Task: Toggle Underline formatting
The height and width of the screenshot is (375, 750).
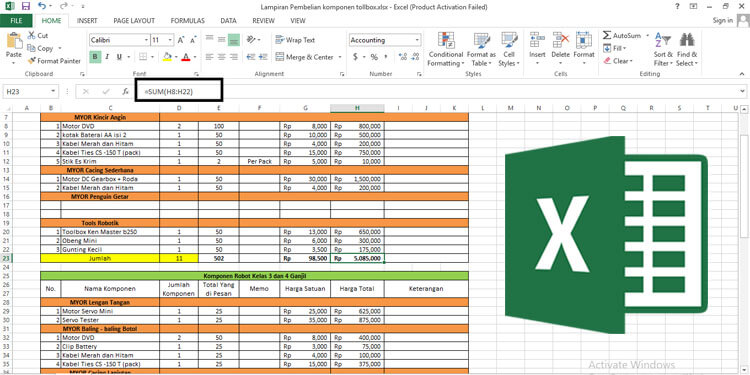Action: [119, 57]
